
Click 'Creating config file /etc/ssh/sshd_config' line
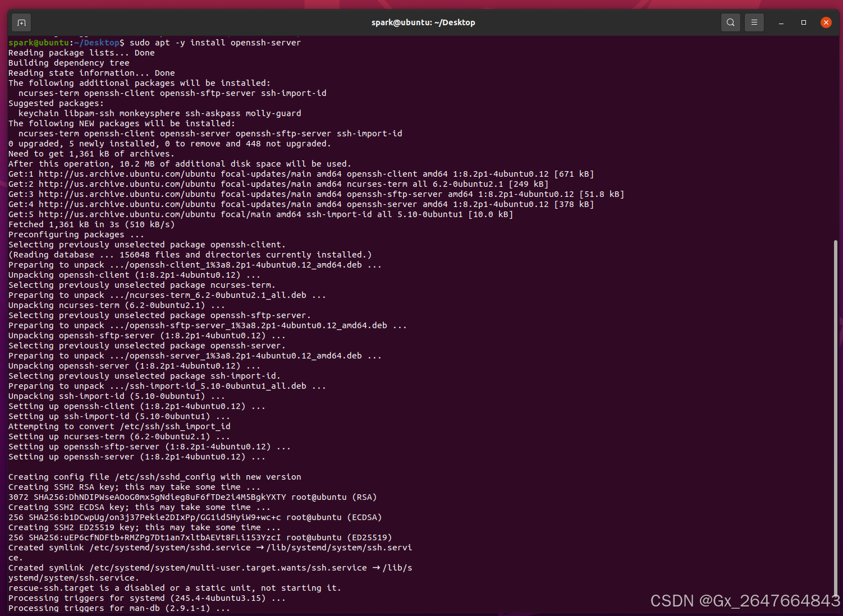click(155, 477)
